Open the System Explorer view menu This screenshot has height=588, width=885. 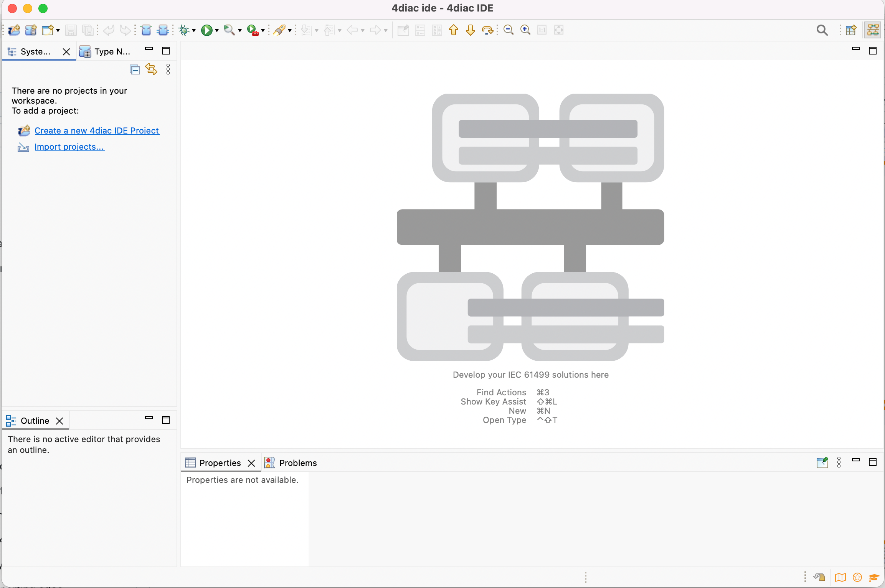(x=168, y=69)
